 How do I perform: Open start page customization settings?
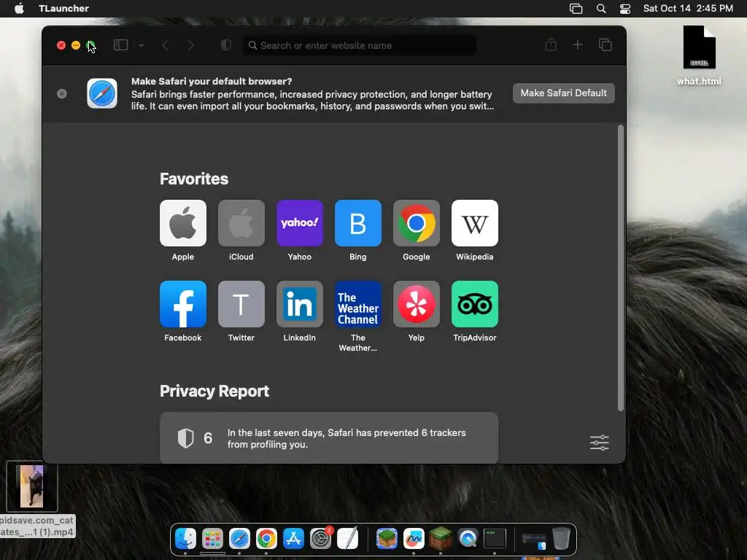tap(600, 443)
